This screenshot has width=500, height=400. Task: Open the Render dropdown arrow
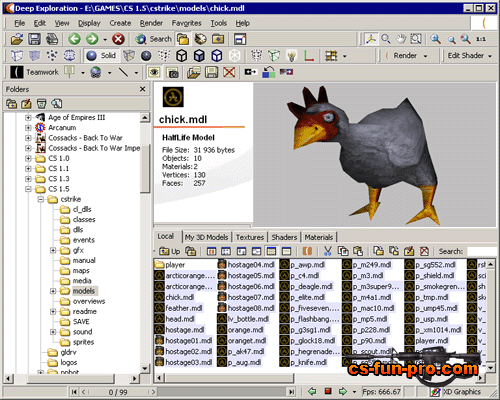click(x=425, y=56)
